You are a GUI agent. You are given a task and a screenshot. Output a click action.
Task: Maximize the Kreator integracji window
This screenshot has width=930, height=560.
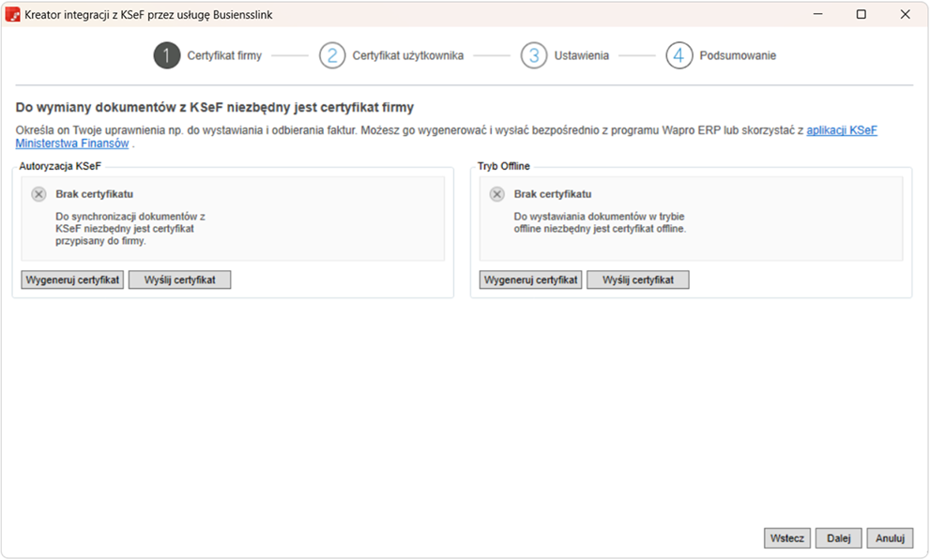click(861, 15)
